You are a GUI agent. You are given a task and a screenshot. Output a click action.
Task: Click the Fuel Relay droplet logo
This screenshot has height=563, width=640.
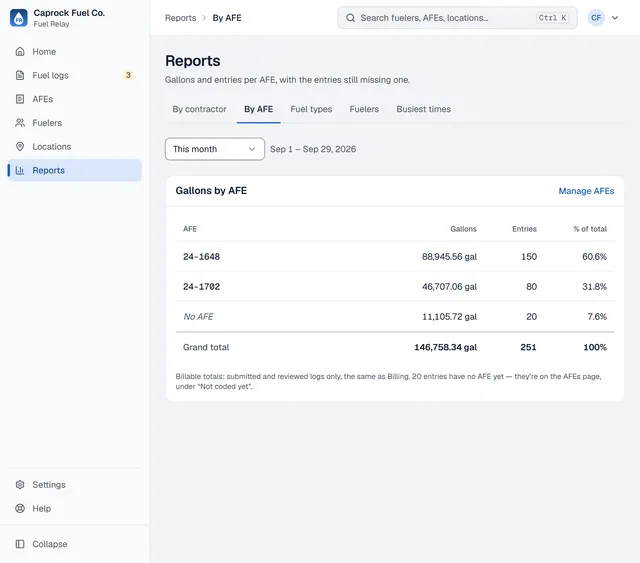[19, 18]
